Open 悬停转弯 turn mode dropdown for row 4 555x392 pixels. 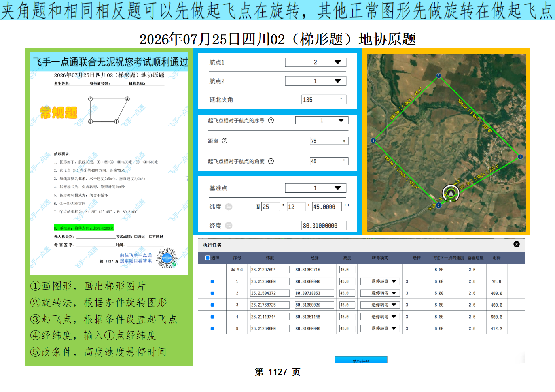(x=380, y=317)
